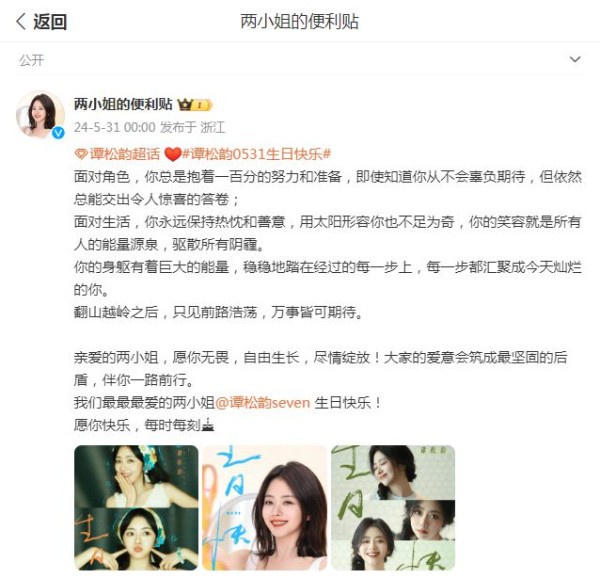Viewport: 600px width, 578px height.
Task: Expand the 公开 visibility dropdown chevron
Action: pyautogui.click(x=575, y=59)
